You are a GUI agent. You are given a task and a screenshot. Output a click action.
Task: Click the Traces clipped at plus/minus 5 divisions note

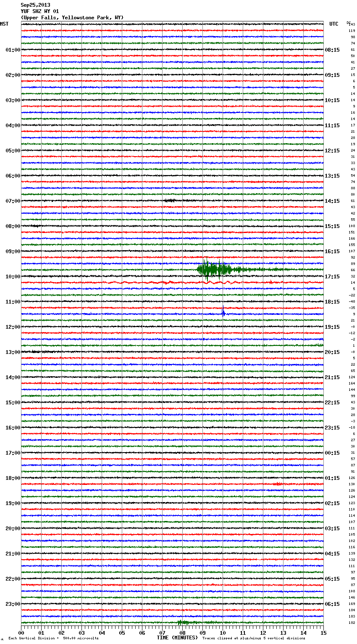tap(254, 638)
